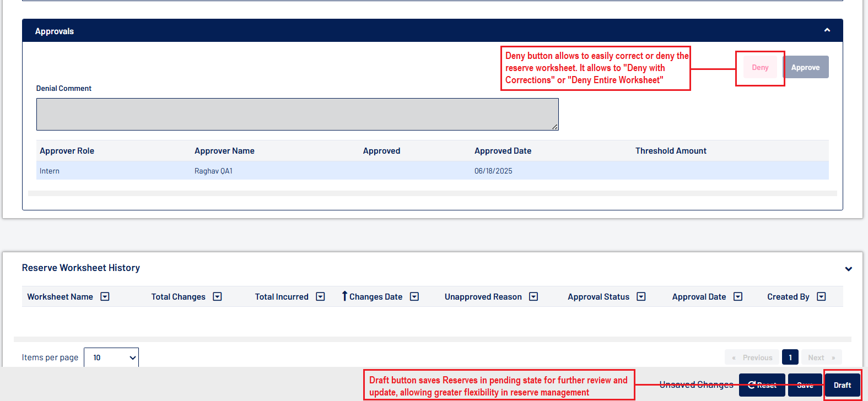Collapse the Approvals panel
This screenshot has width=868, height=401.
coord(827,30)
